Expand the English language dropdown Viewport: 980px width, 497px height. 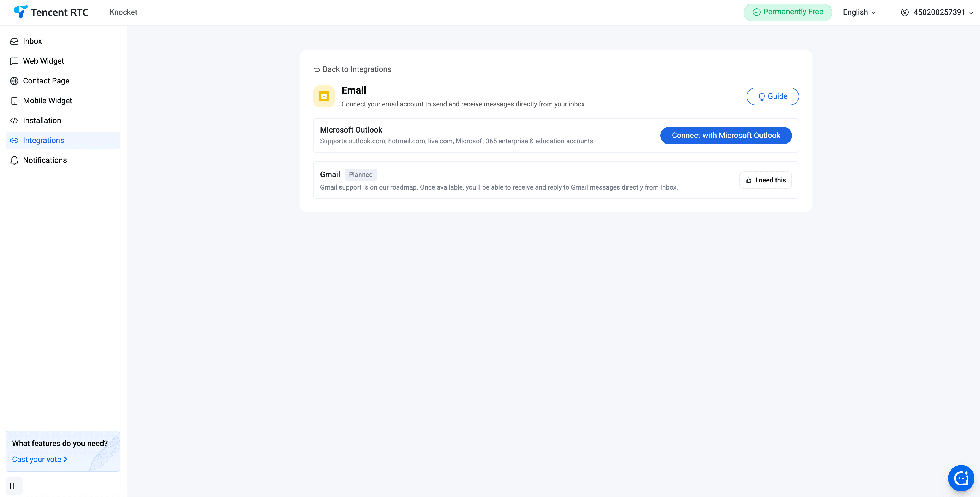(859, 12)
